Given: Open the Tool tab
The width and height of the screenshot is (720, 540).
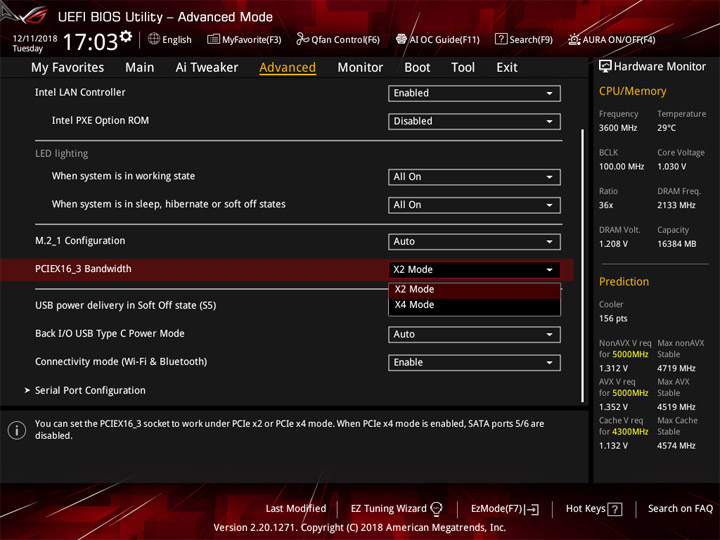Looking at the screenshot, I should click(463, 68).
